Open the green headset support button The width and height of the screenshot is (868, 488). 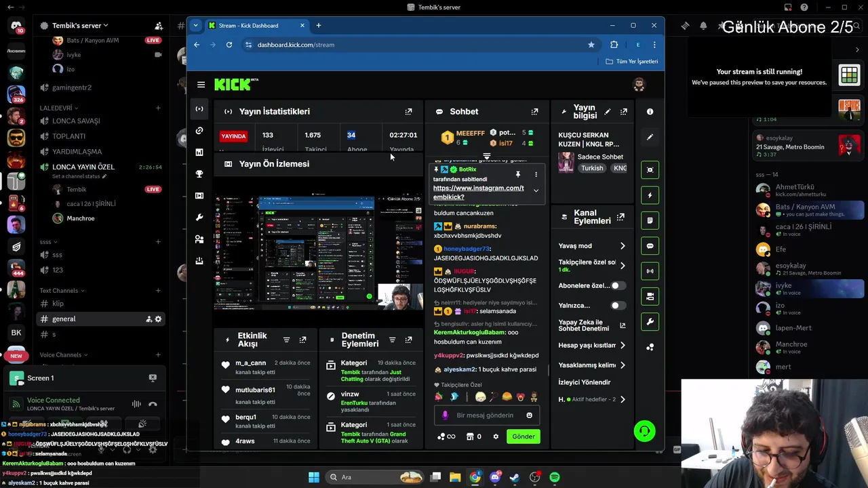(644, 431)
